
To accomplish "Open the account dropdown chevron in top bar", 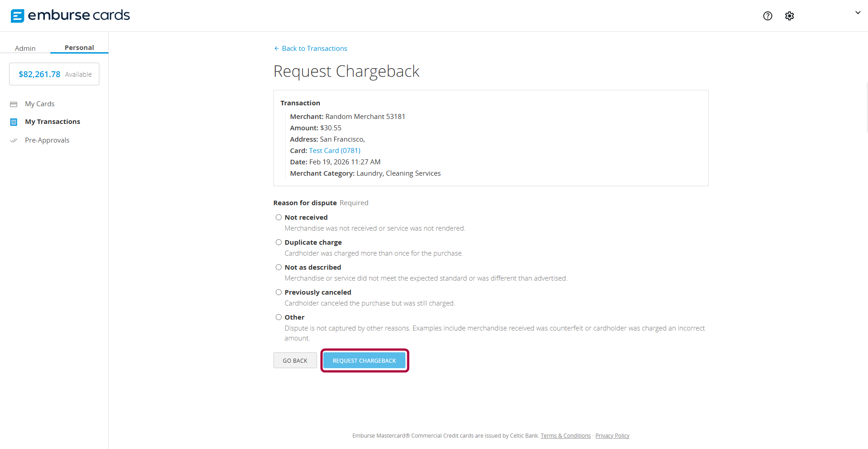I will click(x=858, y=13).
